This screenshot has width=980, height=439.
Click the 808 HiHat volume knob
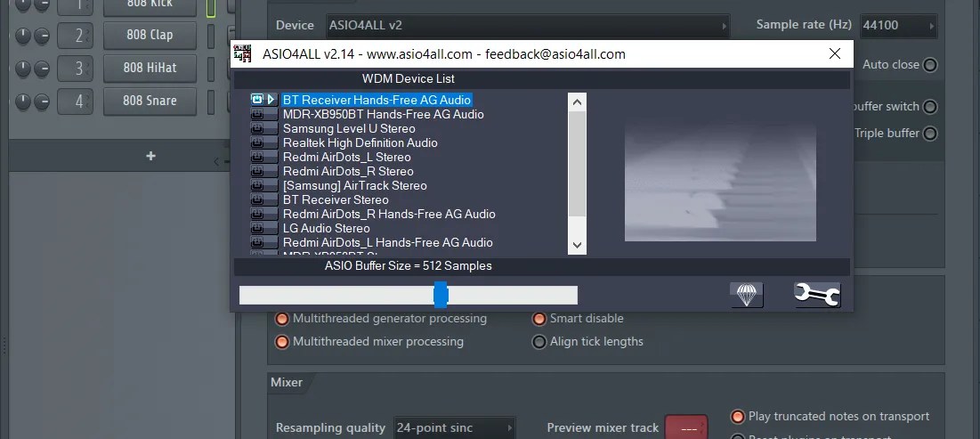pyautogui.click(x=42, y=69)
